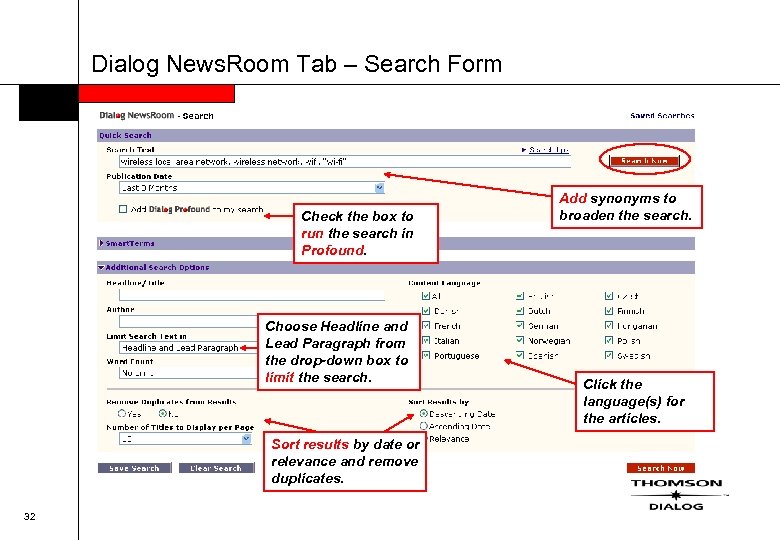This screenshot has height=540, width=780.
Task: Click the Save Search button
Action: point(134,468)
